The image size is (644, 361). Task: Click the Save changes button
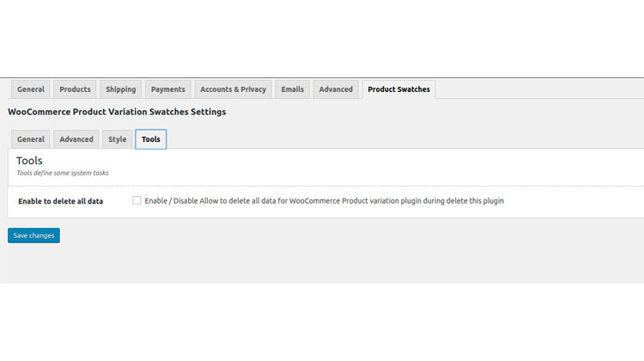[x=33, y=236]
